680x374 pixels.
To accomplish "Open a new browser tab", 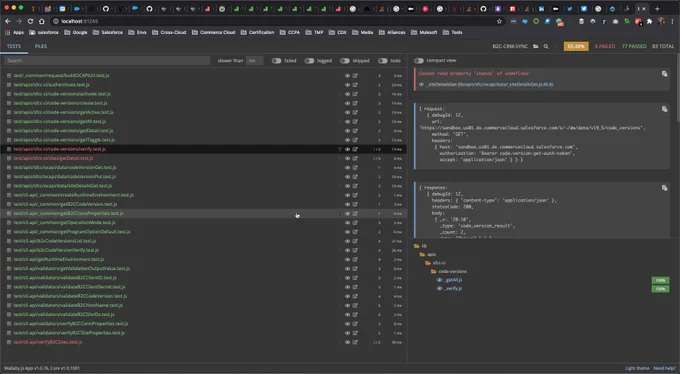I will click(657, 8).
